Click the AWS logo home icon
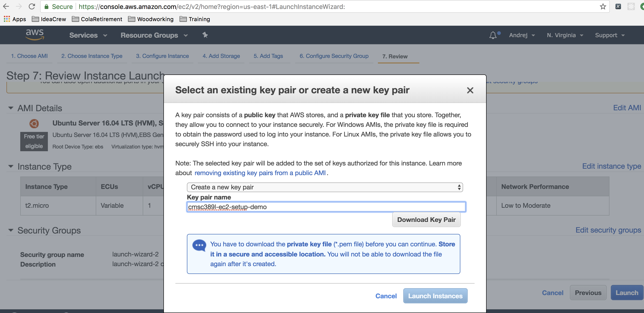 click(x=35, y=35)
